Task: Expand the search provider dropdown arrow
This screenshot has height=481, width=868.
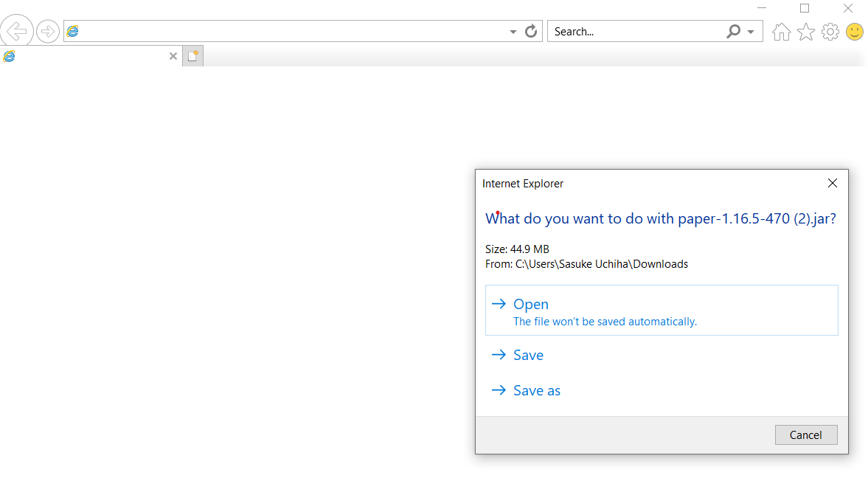Action: click(751, 32)
